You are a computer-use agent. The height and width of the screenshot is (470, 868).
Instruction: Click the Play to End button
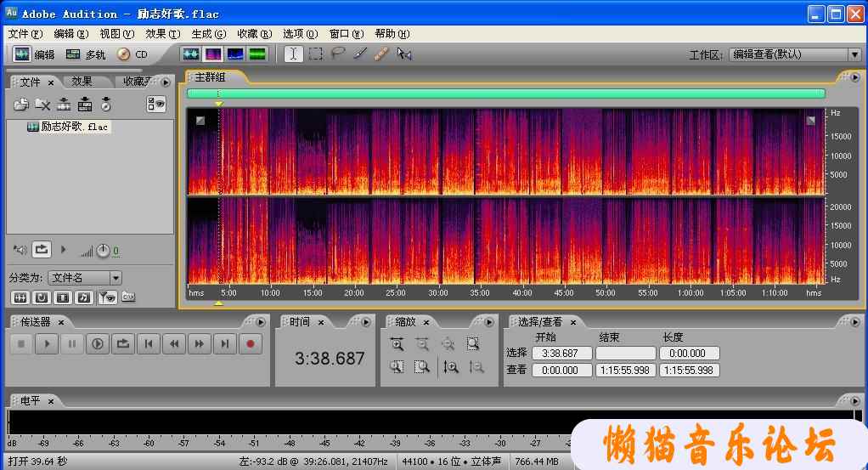point(98,344)
